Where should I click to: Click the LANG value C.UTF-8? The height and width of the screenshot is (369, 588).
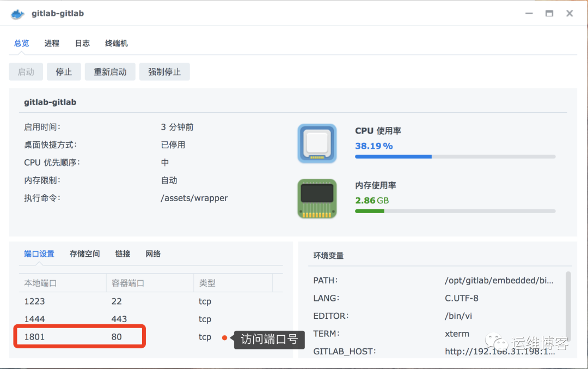[462, 298]
